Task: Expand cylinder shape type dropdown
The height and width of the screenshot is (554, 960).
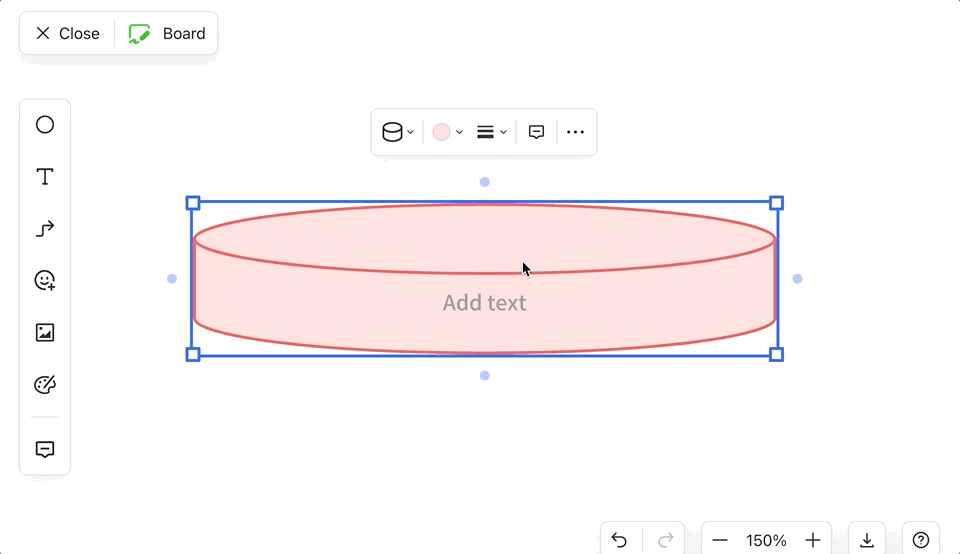Action: 398,132
